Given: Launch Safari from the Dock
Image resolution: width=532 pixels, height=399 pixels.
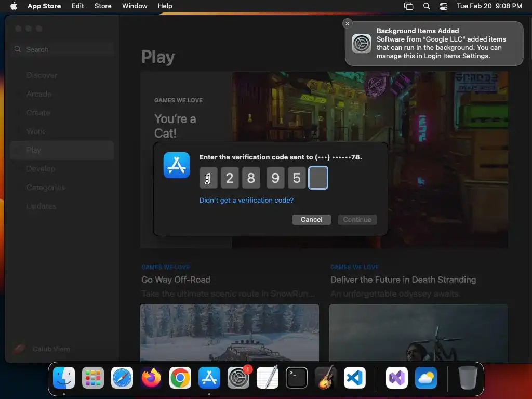Looking at the screenshot, I should [x=122, y=378].
